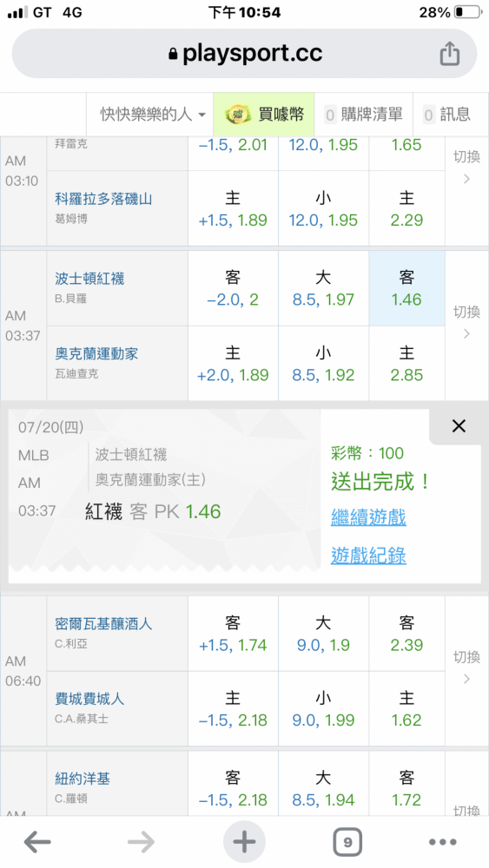The height and width of the screenshot is (868, 489).
Task: Open the 密爾瓦基釀酒人 team link
Action: pos(103,624)
